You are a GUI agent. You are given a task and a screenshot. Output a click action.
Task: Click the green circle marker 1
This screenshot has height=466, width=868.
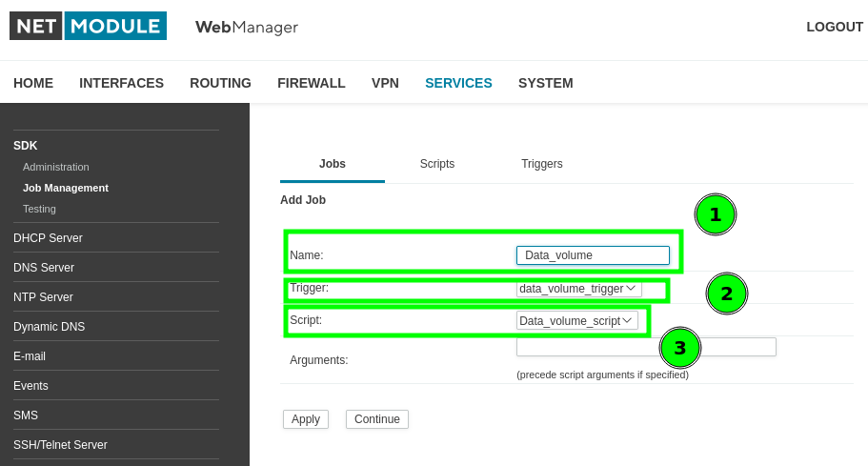tap(716, 216)
